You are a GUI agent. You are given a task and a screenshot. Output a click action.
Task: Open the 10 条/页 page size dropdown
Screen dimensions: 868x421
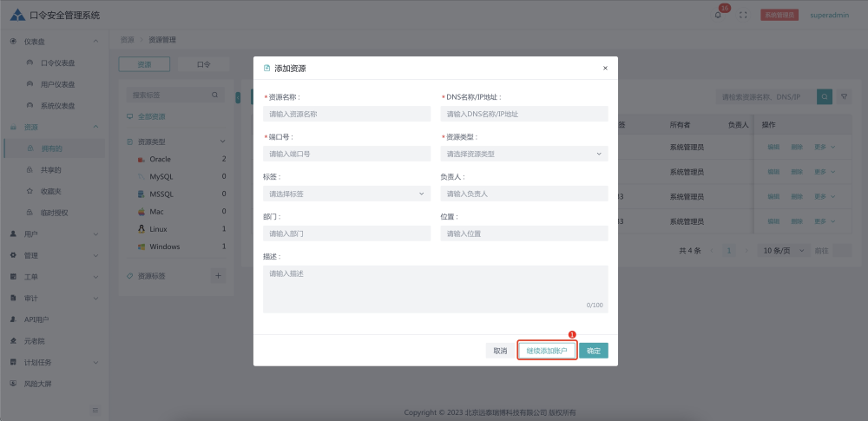pyautogui.click(x=780, y=250)
